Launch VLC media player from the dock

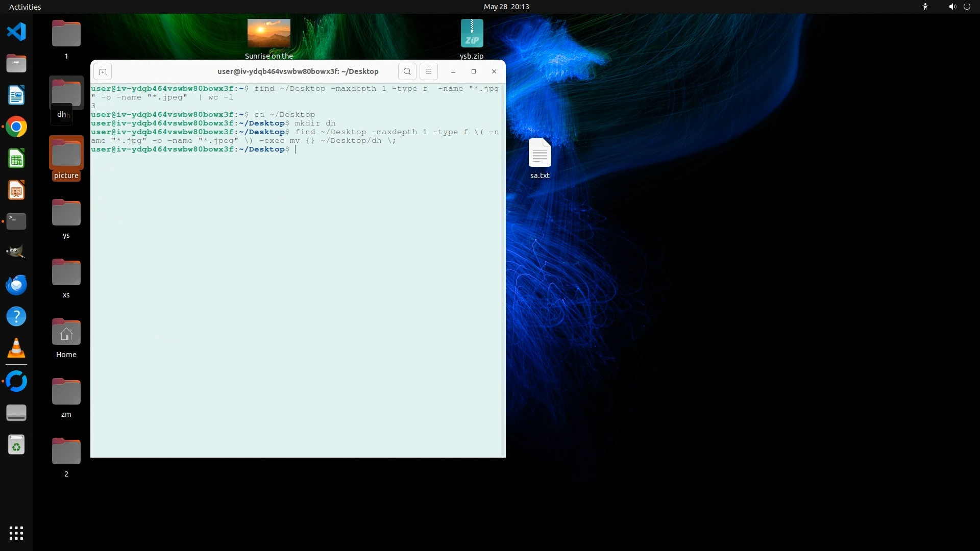[x=16, y=348]
